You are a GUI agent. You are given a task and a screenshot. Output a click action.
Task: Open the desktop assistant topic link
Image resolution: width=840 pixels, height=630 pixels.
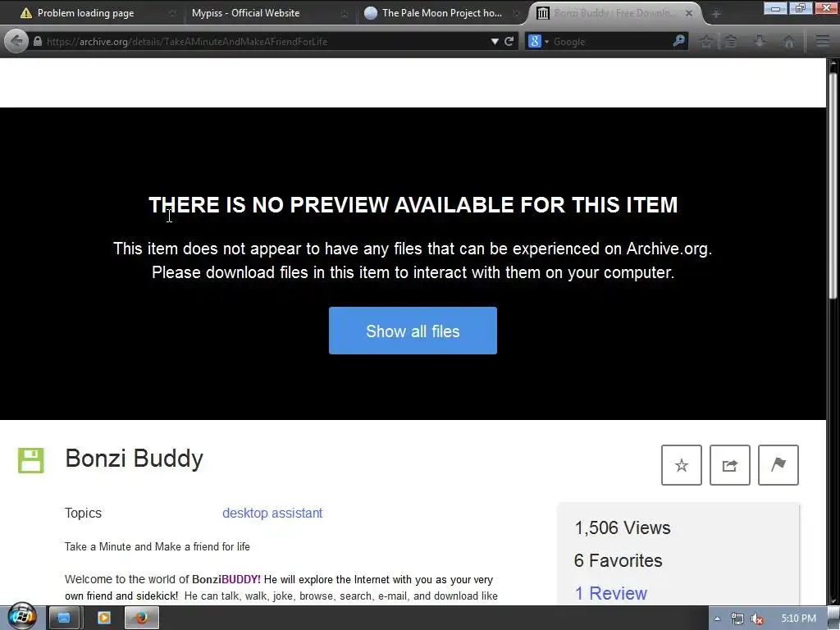(x=272, y=513)
